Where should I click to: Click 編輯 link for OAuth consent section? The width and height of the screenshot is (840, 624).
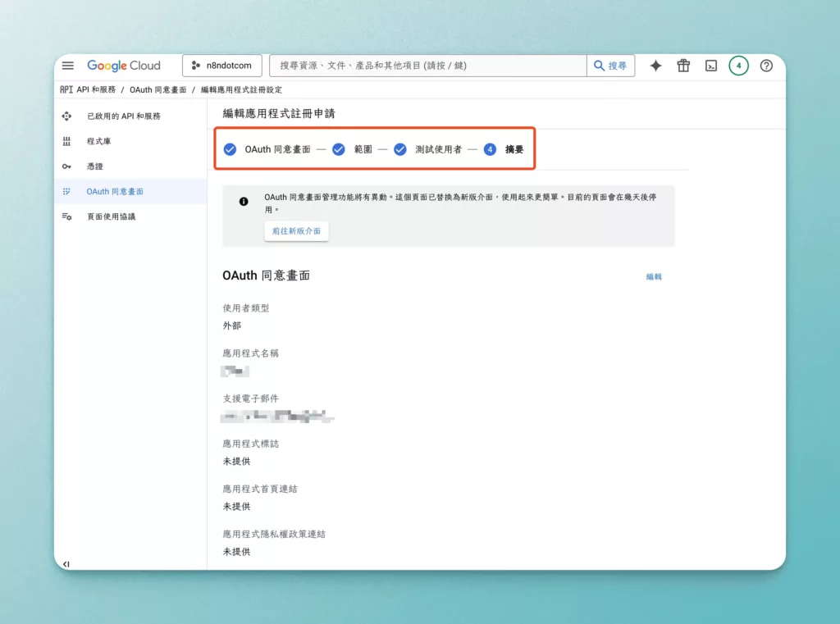(654, 276)
